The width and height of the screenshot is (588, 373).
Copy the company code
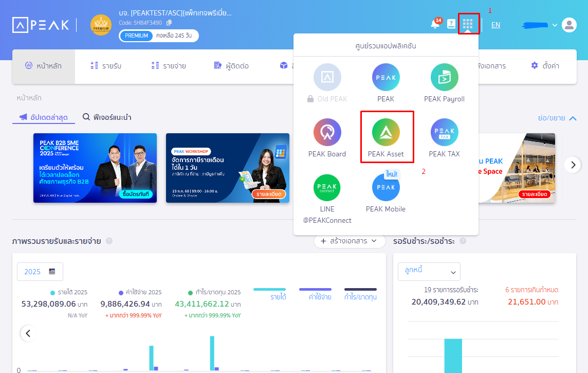(x=169, y=23)
